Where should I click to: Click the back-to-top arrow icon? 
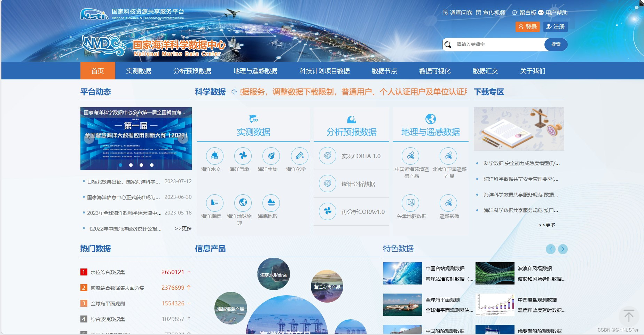tap(629, 316)
